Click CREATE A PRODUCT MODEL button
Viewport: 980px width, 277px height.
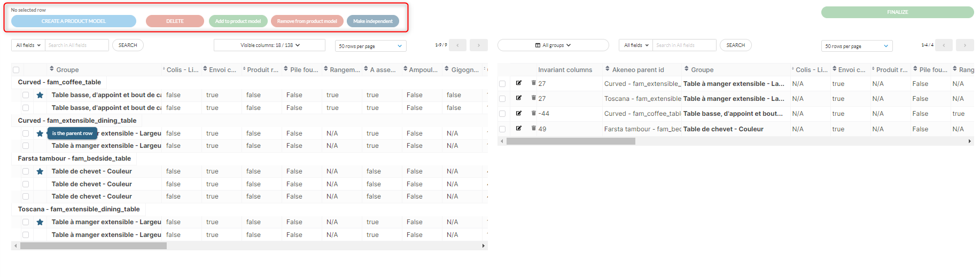[74, 21]
